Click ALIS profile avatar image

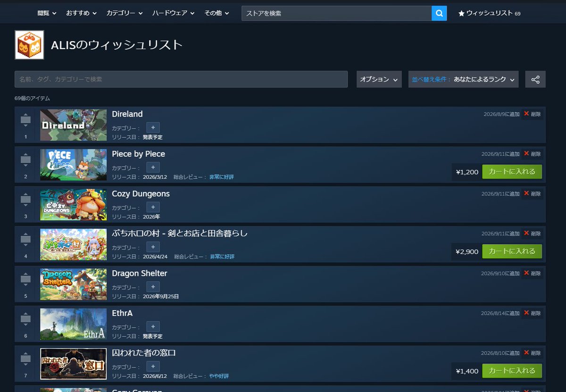[x=29, y=45]
